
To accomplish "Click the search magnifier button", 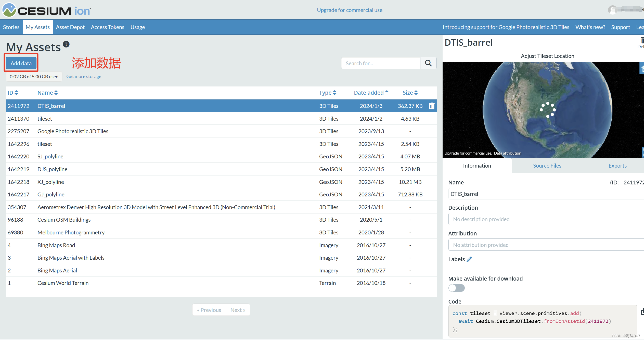I will tap(428, 63).
